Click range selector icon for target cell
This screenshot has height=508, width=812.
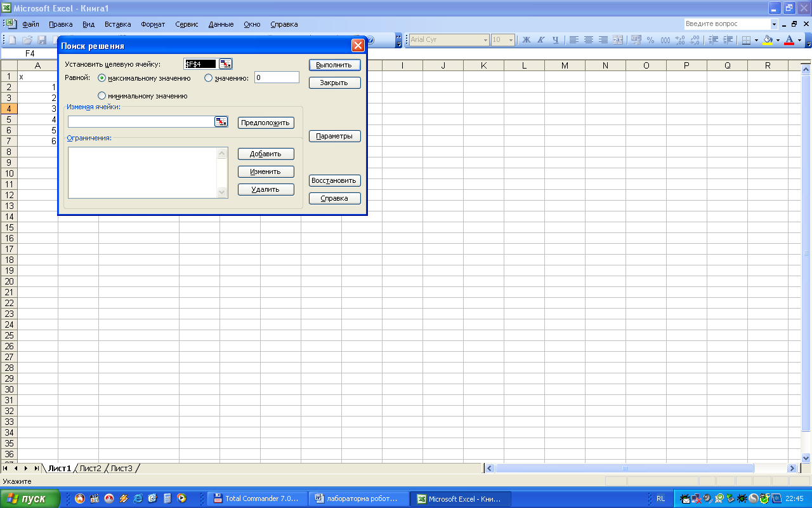point(226,63)
